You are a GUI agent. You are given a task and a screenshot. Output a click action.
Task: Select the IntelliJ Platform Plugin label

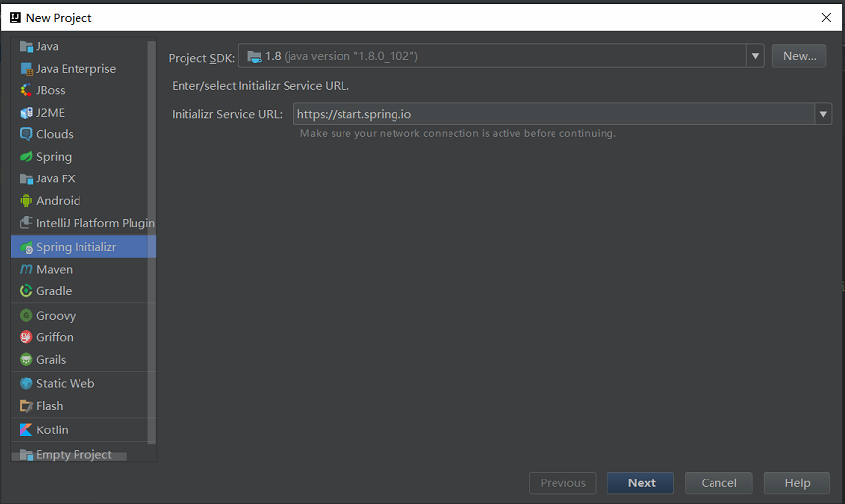95,223
